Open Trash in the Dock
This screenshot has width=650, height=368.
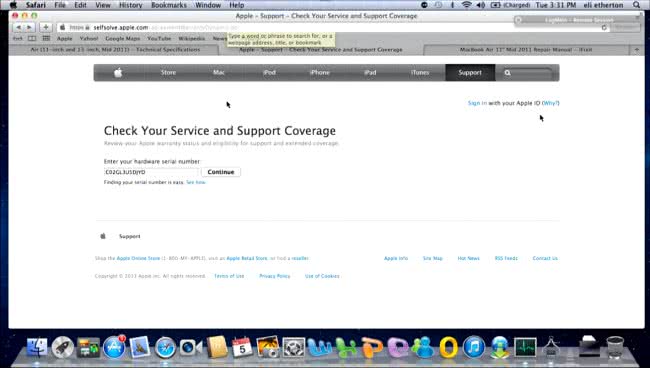click(615, 347)
